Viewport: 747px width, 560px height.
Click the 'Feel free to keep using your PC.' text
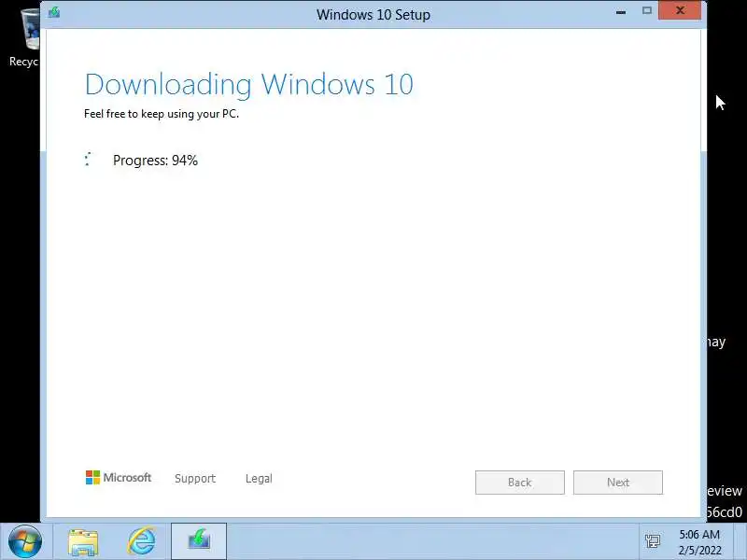[161, 114]
